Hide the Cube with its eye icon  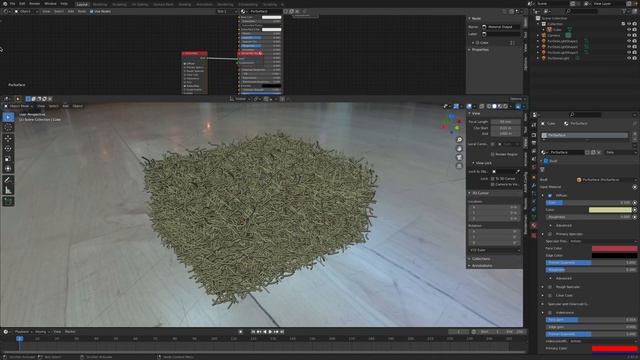pos(629,30)
